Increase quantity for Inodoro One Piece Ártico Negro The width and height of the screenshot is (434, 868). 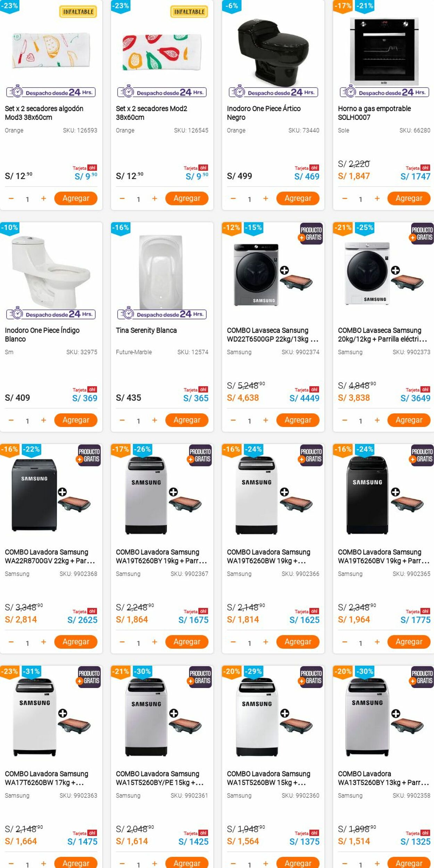click(266, 198)
